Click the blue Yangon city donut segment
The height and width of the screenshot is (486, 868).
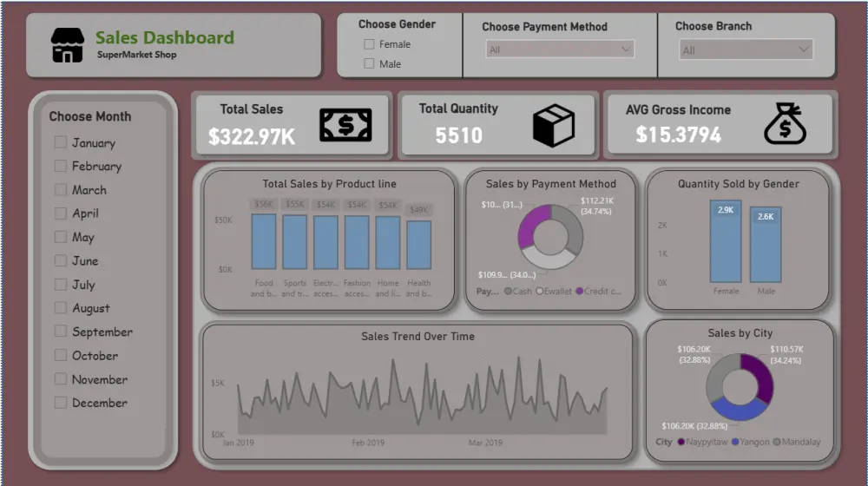[x=738, y=410]
